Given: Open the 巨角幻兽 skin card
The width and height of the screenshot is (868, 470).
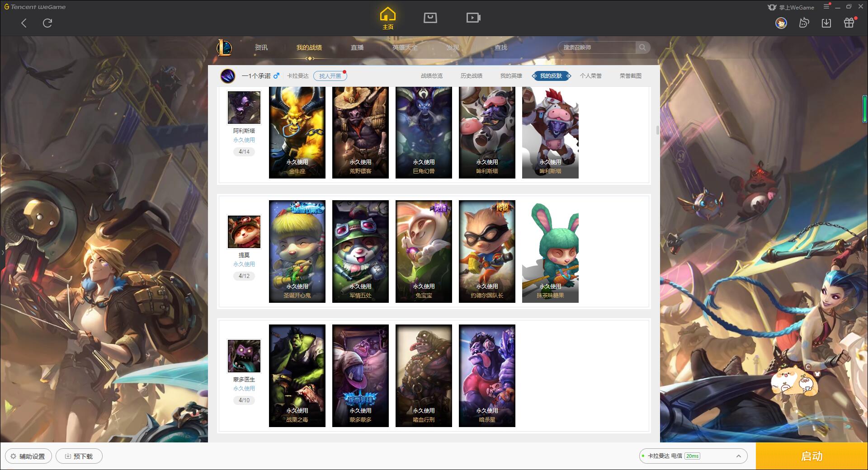Looking at the screenshot, I should point(424,133).
